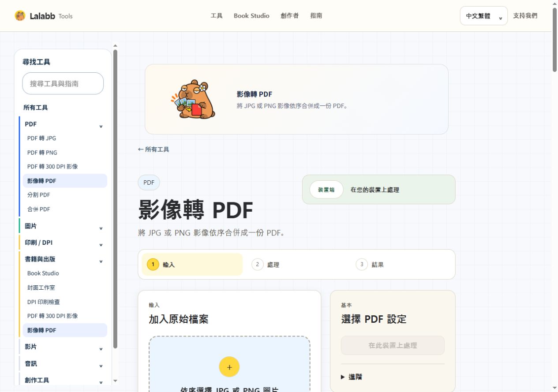Open Book Studio from the top navigation
The image size is (558, 392).
point(251,16)
